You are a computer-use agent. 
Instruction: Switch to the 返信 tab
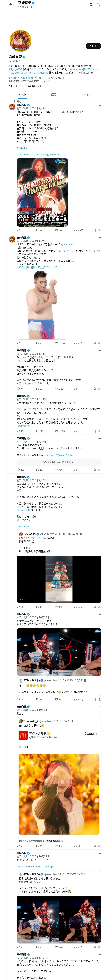[54, 94]
